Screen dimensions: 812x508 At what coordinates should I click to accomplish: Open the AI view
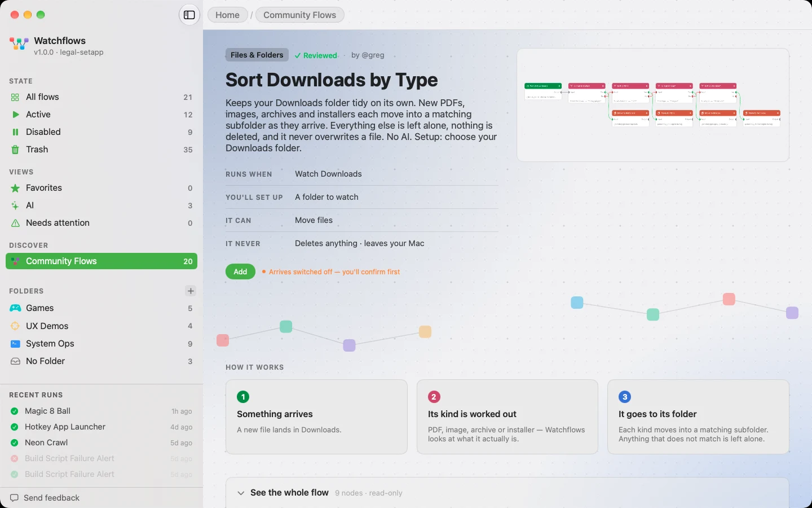101,205
